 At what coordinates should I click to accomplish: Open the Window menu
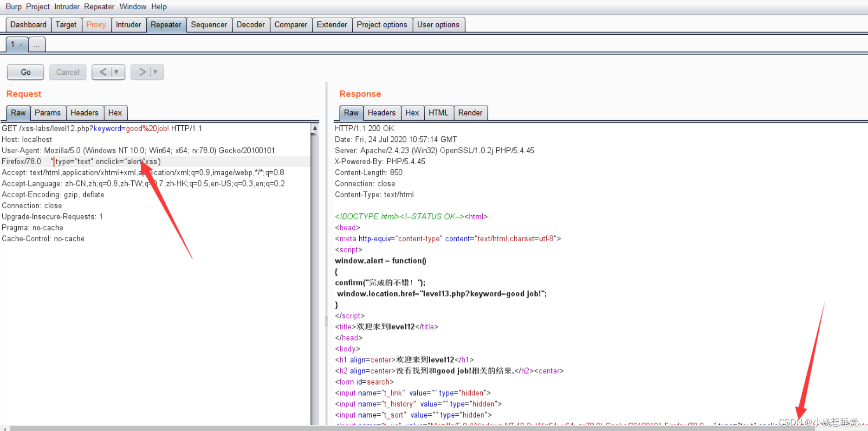[133, 6]
